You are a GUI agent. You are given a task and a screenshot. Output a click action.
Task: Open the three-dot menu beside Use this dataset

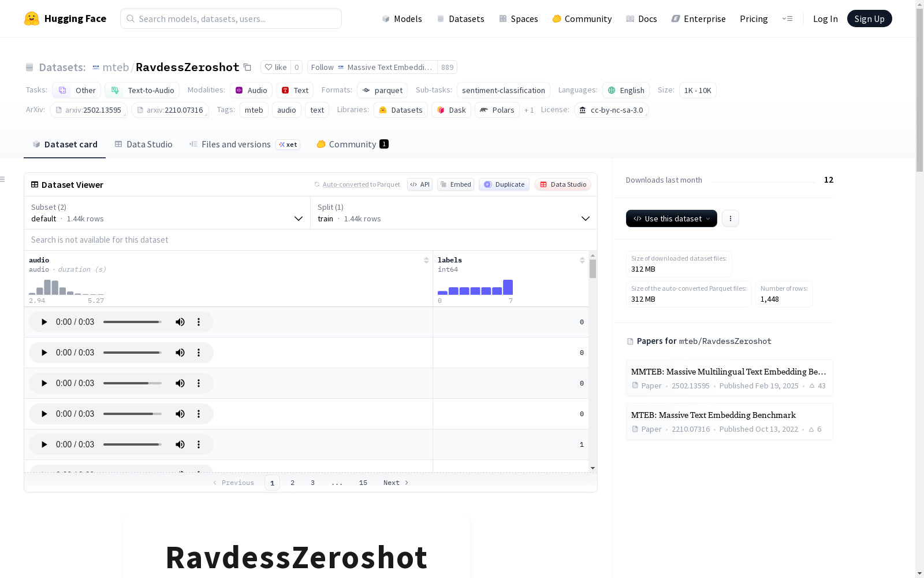click(731, 218)
